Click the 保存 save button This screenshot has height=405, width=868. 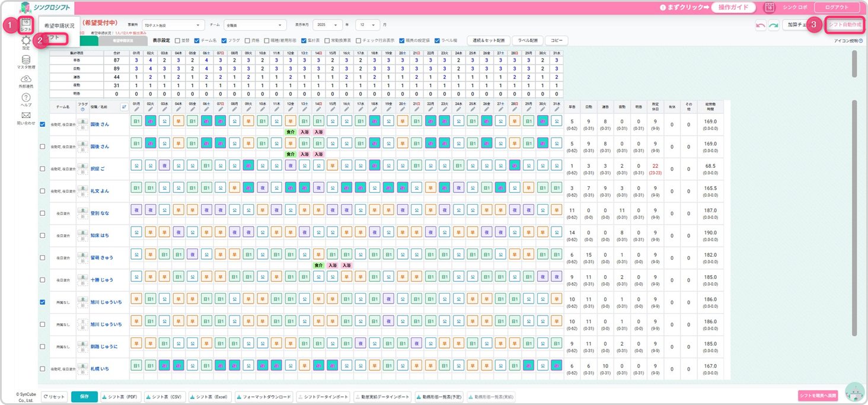pyautogui.click(x=84, y=397)
